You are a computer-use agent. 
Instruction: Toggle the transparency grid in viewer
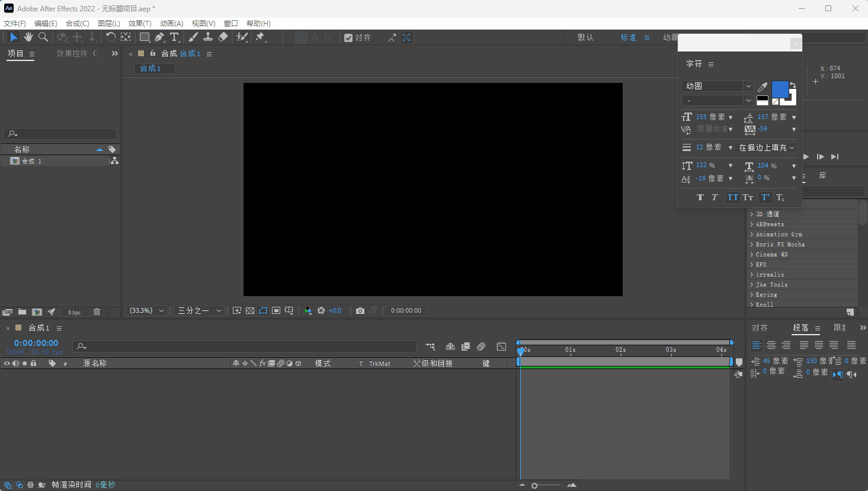[250, 310]
